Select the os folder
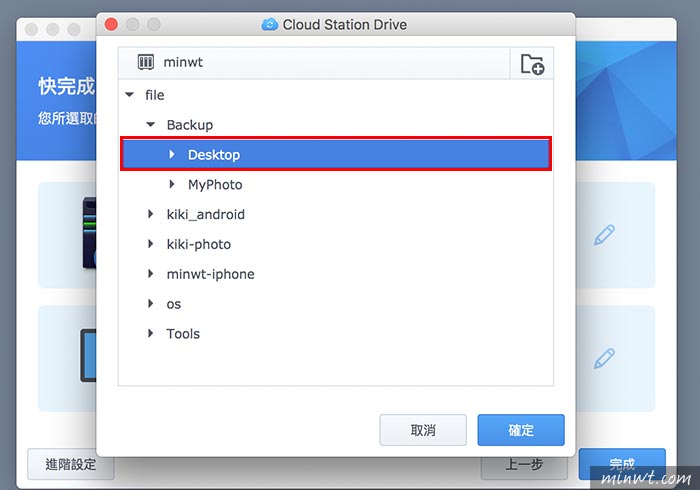The height and width of the screenshot is (490, 700). pyautogui.click(x=174, y=304)
